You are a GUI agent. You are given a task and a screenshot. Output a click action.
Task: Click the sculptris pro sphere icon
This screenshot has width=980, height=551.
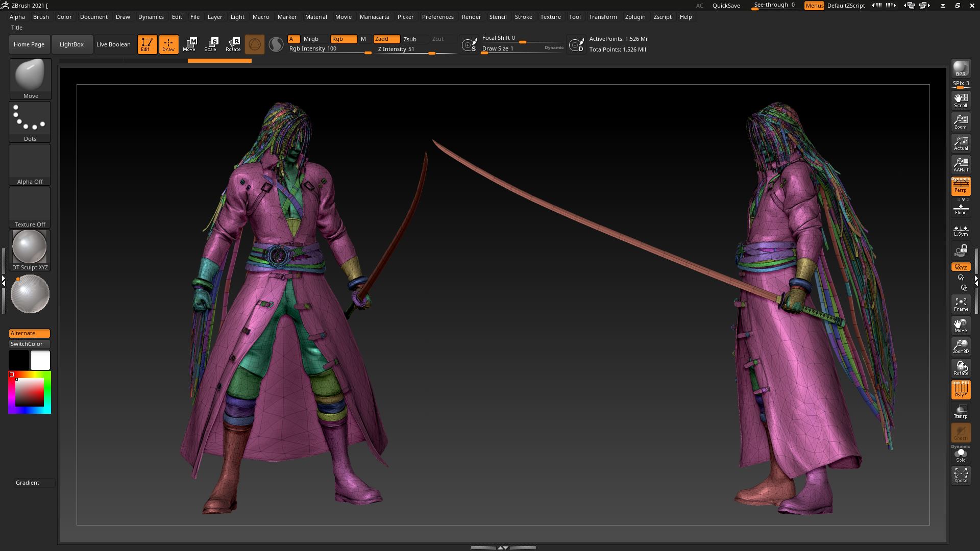pyautogui.click(x=276, y=44)
